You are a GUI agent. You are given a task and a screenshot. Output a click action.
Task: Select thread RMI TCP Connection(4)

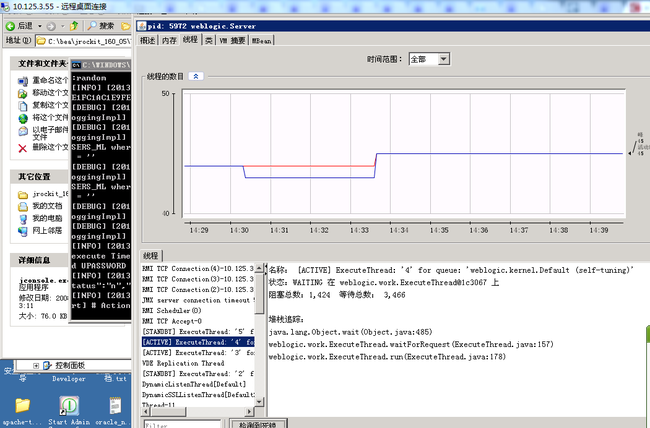tap(198, 269)
